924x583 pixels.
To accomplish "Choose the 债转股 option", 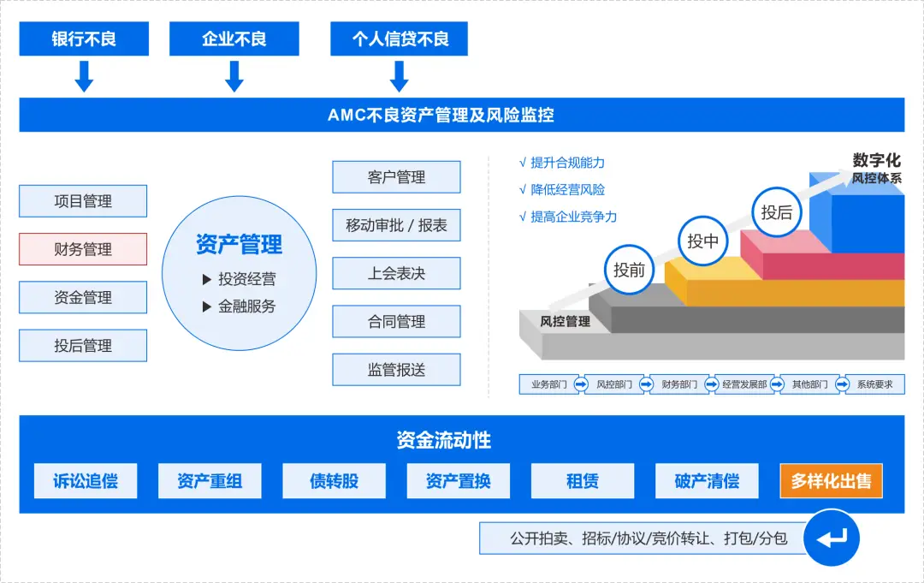I will point(335,481).
